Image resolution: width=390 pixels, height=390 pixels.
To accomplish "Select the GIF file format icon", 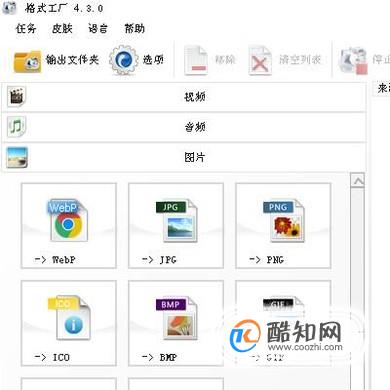I will point(284,307).
